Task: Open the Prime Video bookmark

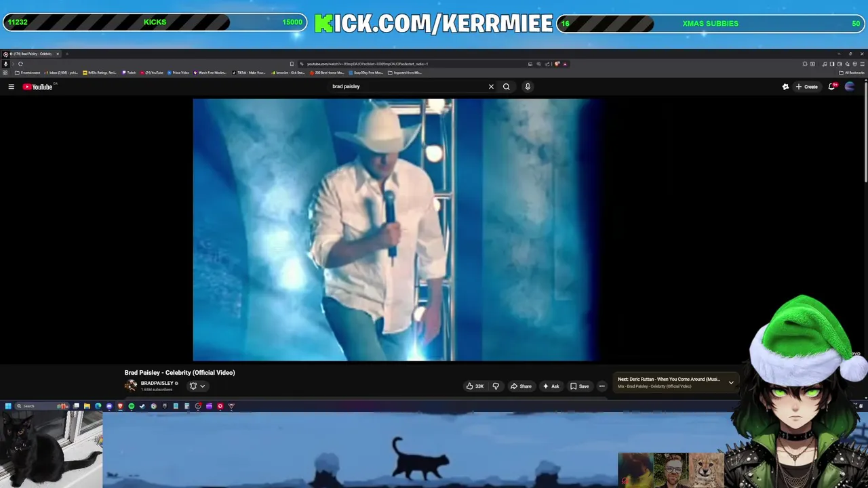Action: [178, 73]
